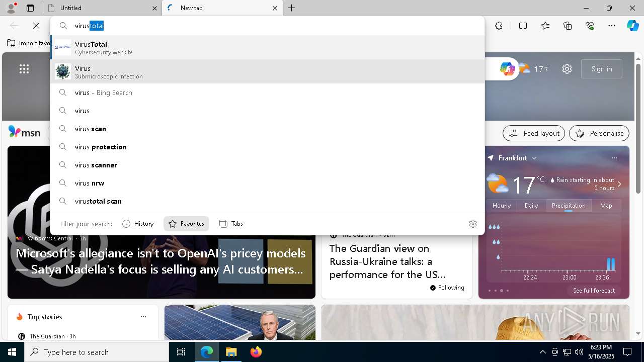
Task: Stop loading the page with the X button
Action: click(36, 26)
